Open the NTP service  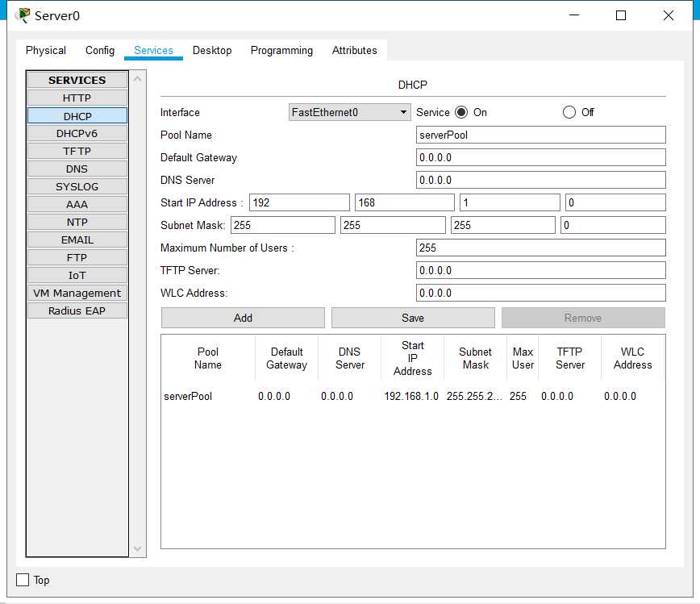click(x=77, y=222)
